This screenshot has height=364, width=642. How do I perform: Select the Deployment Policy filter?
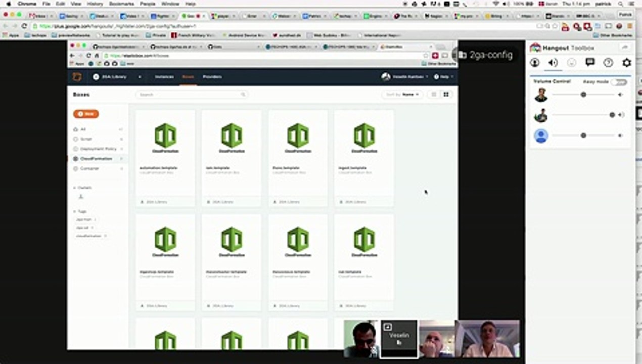[x=98, y=149]
